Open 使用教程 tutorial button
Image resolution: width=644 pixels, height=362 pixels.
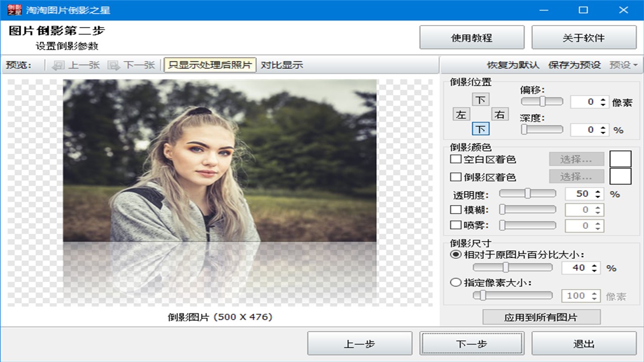(471, 38)
